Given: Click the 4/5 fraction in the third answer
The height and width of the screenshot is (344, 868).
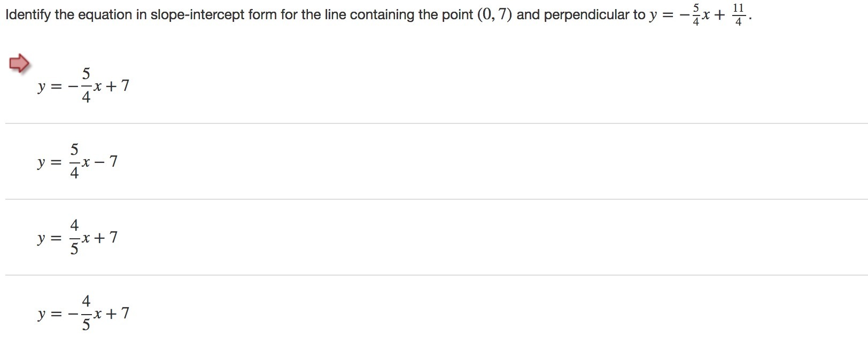Looking at the screenshot, I should (74, 237).
